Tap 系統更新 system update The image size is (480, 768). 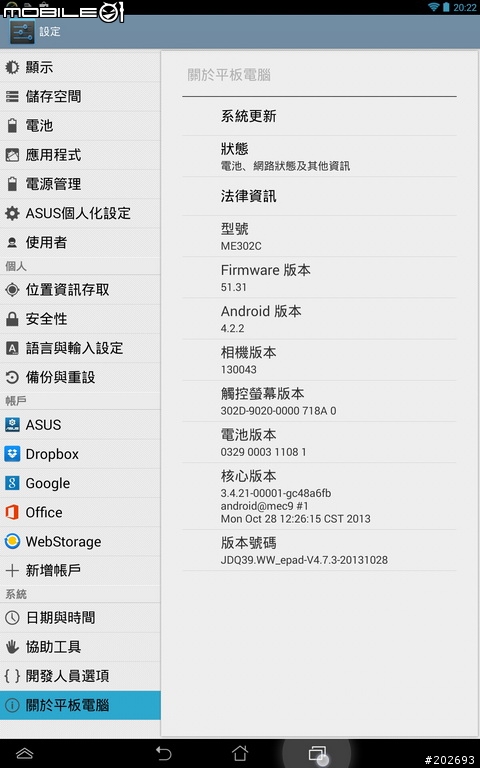tap(319, 116)
